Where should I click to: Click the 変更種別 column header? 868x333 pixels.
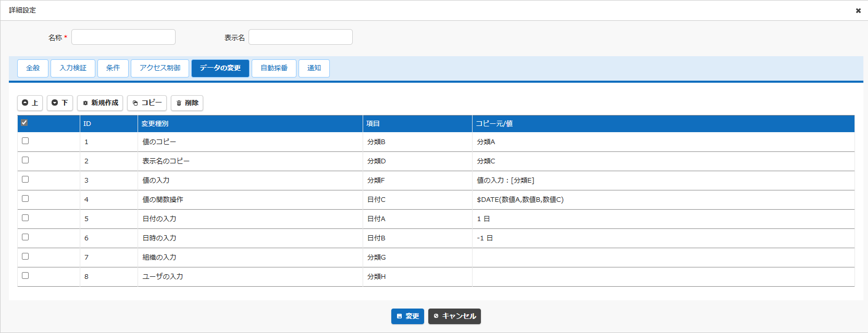[x=250, y=124]
